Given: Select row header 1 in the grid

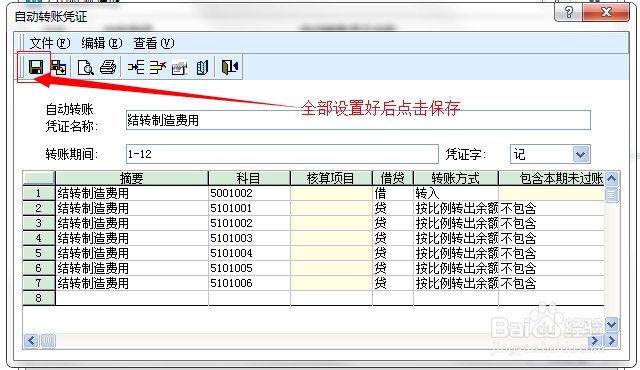Looking at the screenshot, I should point(39,193).
